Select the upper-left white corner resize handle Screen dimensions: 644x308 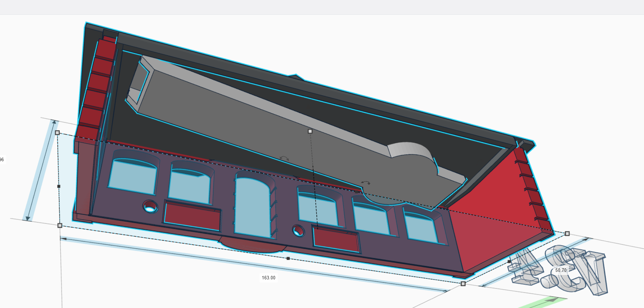(57, 132)
